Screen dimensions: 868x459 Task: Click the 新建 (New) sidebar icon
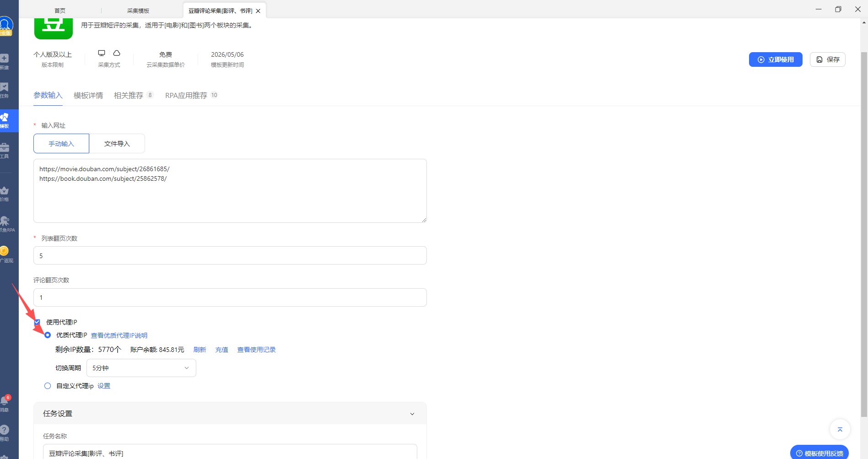click(x=5, y=61)
